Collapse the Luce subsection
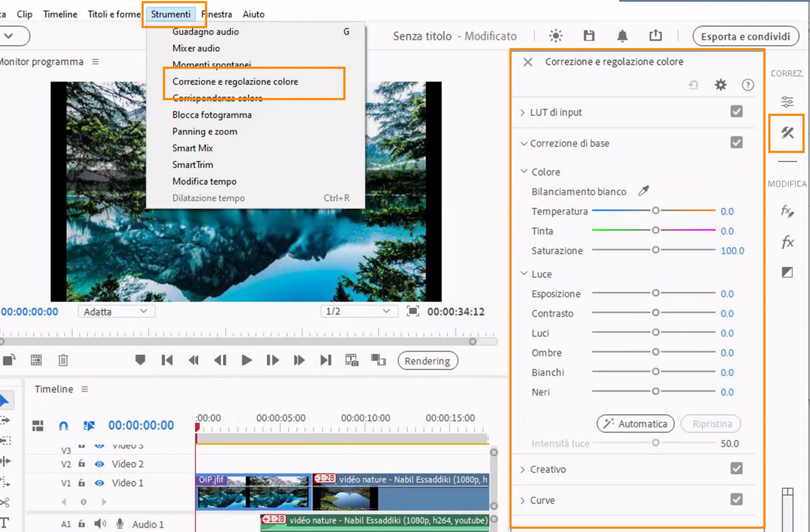 click(524, 273)
